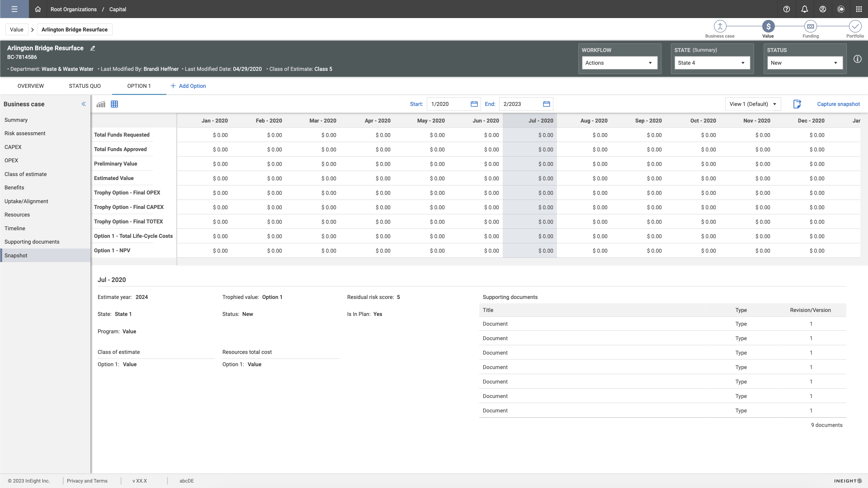
Task: Select the Jul - 2020 column header
Action: tap(529, 121)
